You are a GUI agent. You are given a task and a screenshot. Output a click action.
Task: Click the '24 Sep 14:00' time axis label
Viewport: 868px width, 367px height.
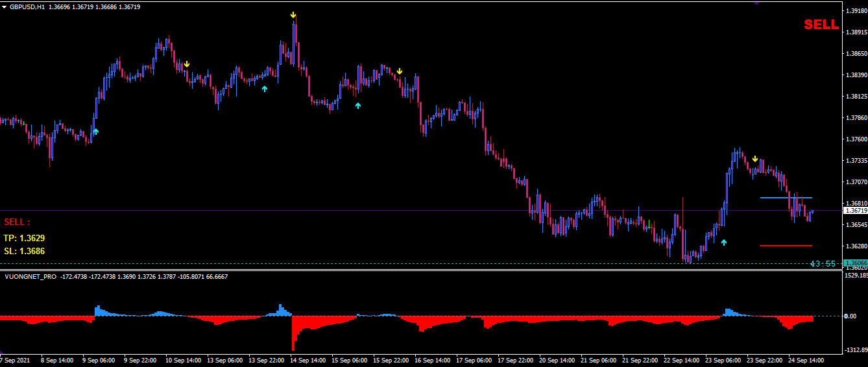805,360
